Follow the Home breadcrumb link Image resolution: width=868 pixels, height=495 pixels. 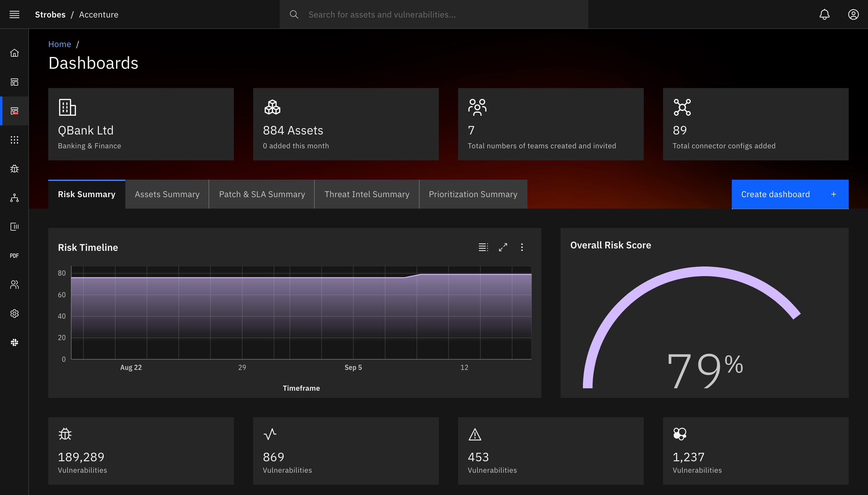[x=59, y=44]
